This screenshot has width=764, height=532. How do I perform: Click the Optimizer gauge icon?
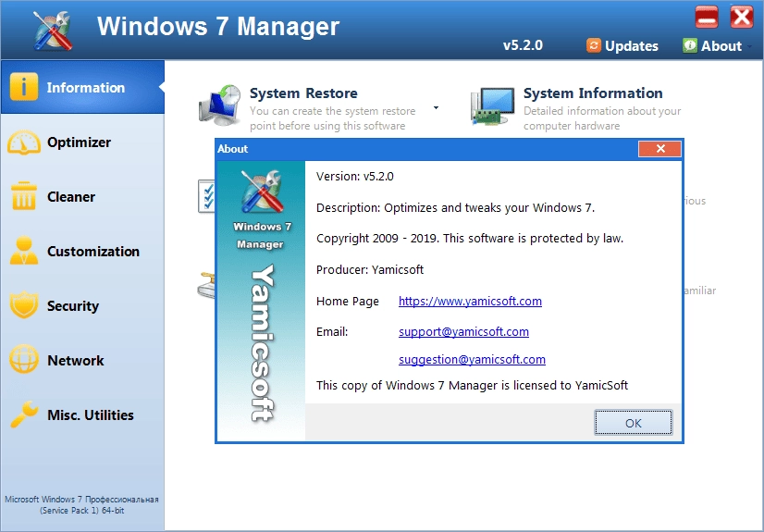23,142
